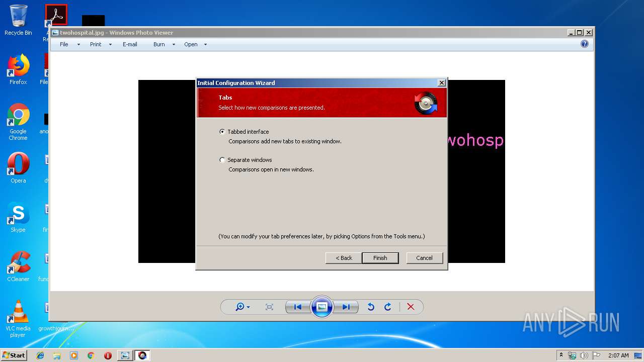
Task: Go back with the < Back button
Action: pos(344,258)
